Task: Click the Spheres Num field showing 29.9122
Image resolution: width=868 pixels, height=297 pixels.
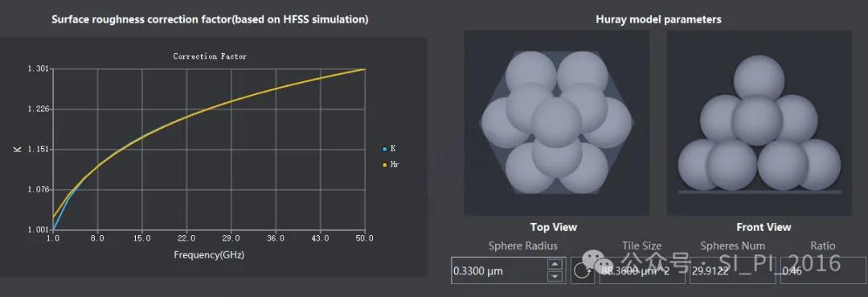Action: click(x=732, y=271)
